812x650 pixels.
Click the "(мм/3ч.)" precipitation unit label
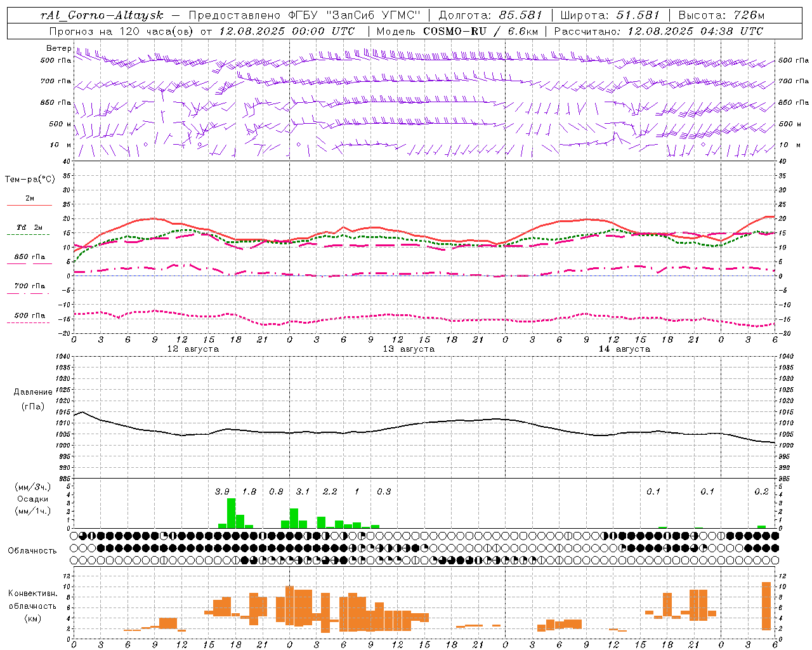click(x=33, y=487)
